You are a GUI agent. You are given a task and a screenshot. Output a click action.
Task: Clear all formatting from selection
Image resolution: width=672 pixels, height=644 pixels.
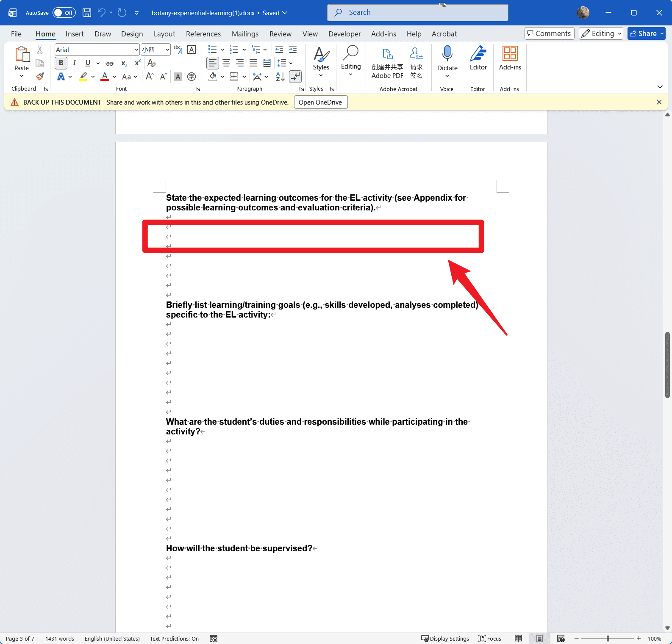[x=151, y=63]
